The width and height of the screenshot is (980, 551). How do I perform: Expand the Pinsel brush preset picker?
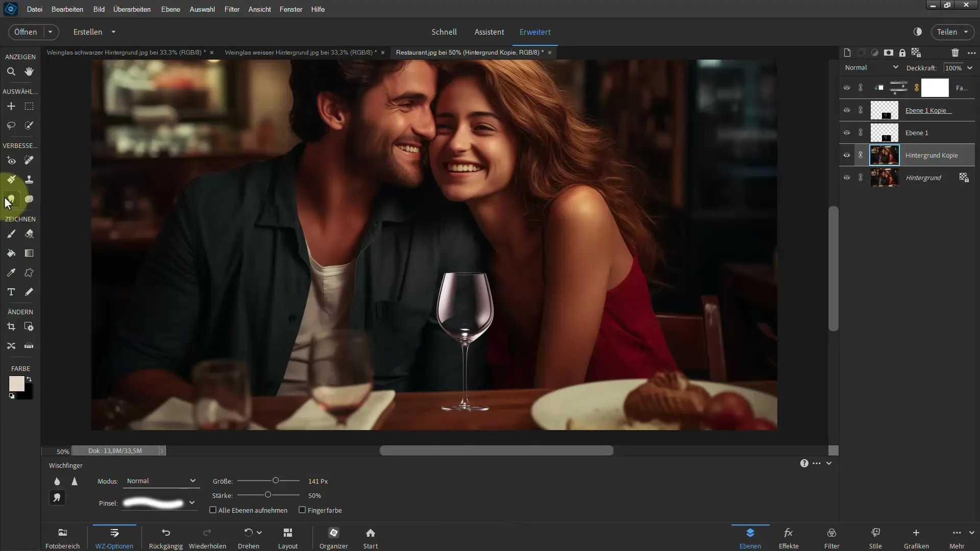pos(192,503)
